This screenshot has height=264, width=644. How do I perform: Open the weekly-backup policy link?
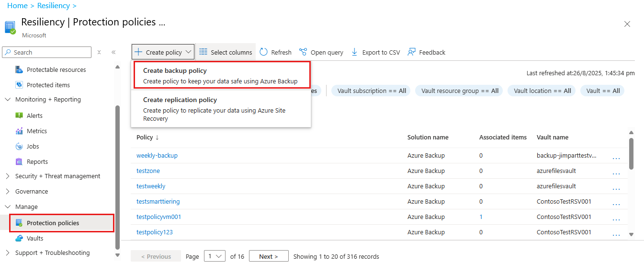[x=157, y=155]
